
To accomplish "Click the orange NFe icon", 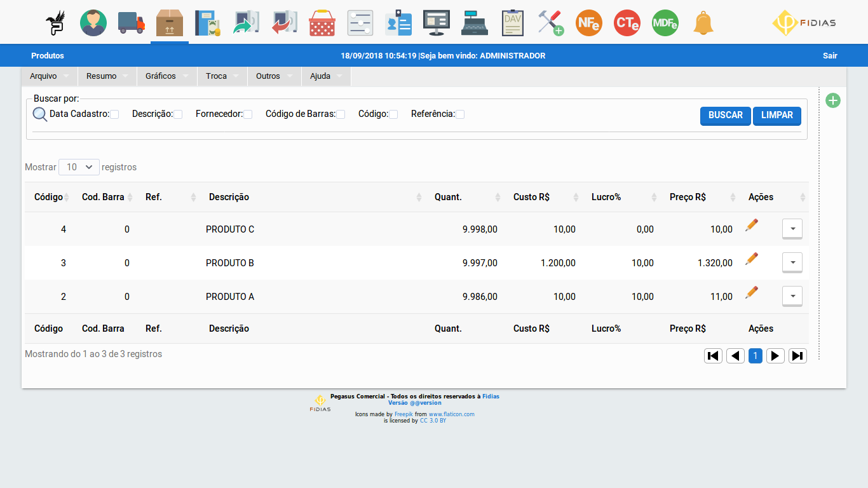I will click(588, 23).
